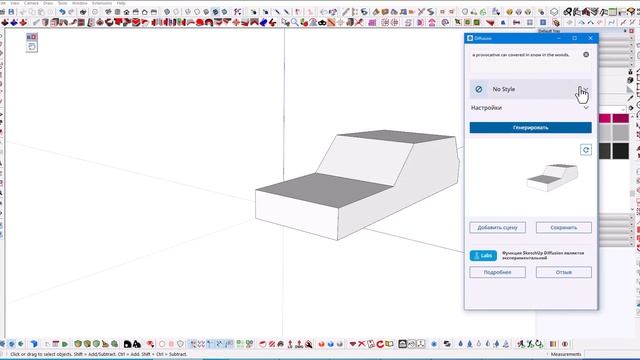Click the green play triangle in the bottom toolbar

pos(65,344)
